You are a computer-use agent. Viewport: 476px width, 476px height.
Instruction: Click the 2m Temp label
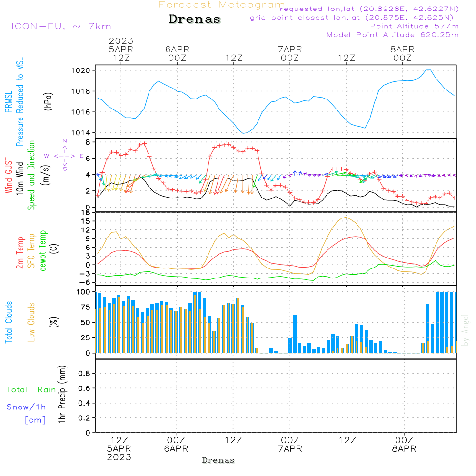click(x=20, y=253)
